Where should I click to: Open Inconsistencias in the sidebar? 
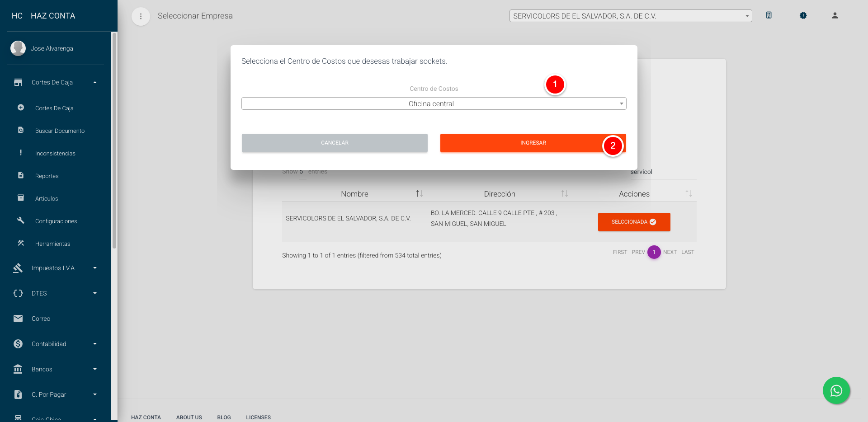click(55, 154)
